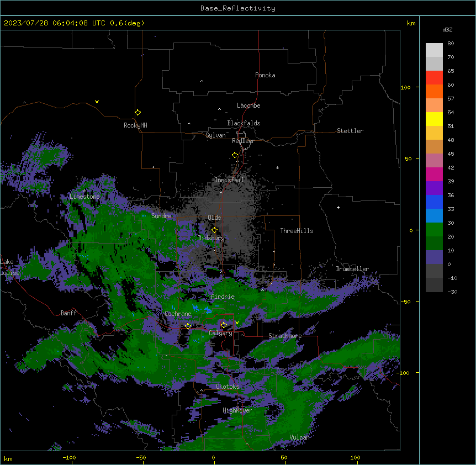Click the 80 value in the dBZ legend
The image size is (476, 465).
tap(451, 44)
